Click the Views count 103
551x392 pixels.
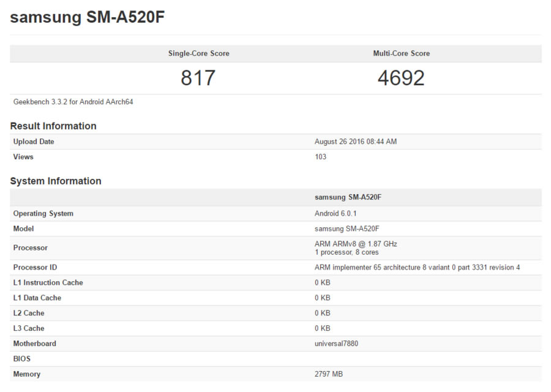coord(317,157)
